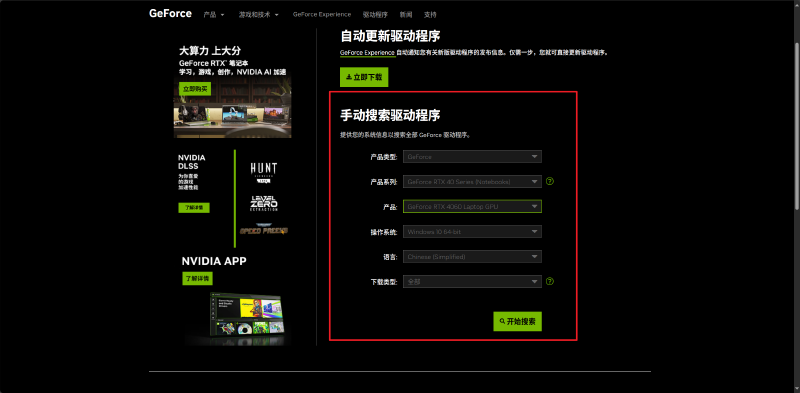The image size is (800, 393).
Task: Open the 语言 Chinese (Simplified) dropdown
Action: click(x=472, y=257)
